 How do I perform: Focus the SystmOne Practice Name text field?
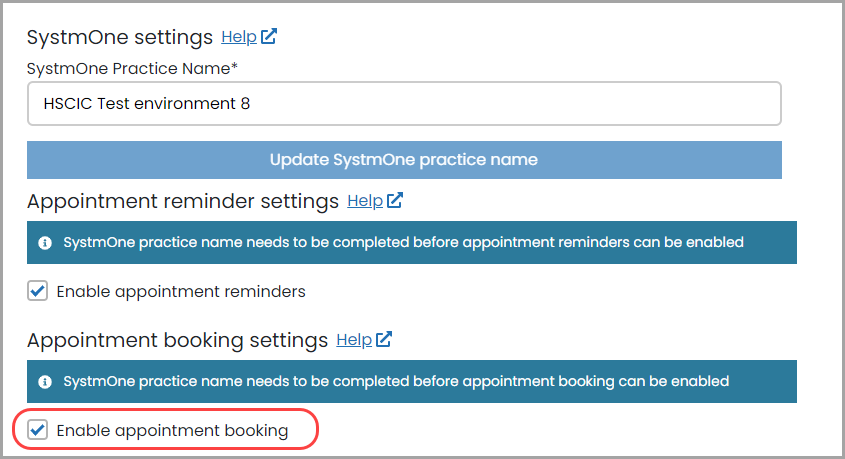click(x=404, y=103)
